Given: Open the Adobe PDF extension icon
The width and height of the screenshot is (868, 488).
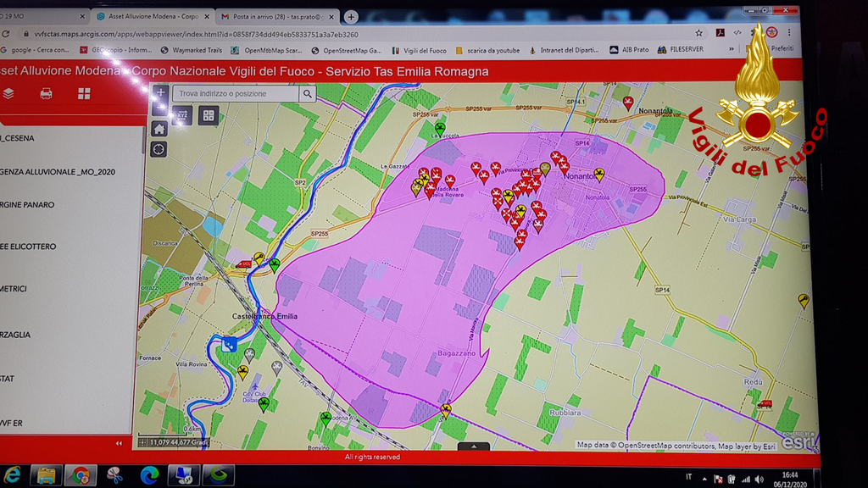Looking at the screenshot, I should pyautogui.click(x=721, y=33).
